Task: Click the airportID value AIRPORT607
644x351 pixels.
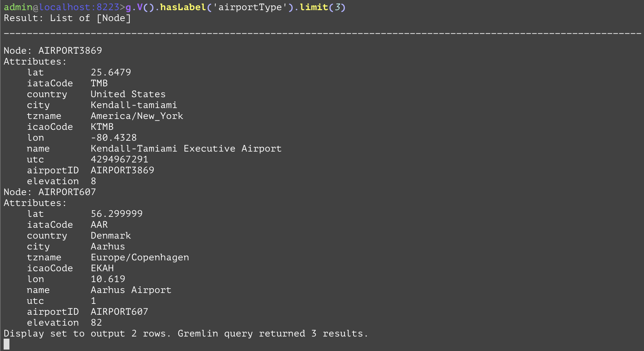Action: tap(119, 312)
